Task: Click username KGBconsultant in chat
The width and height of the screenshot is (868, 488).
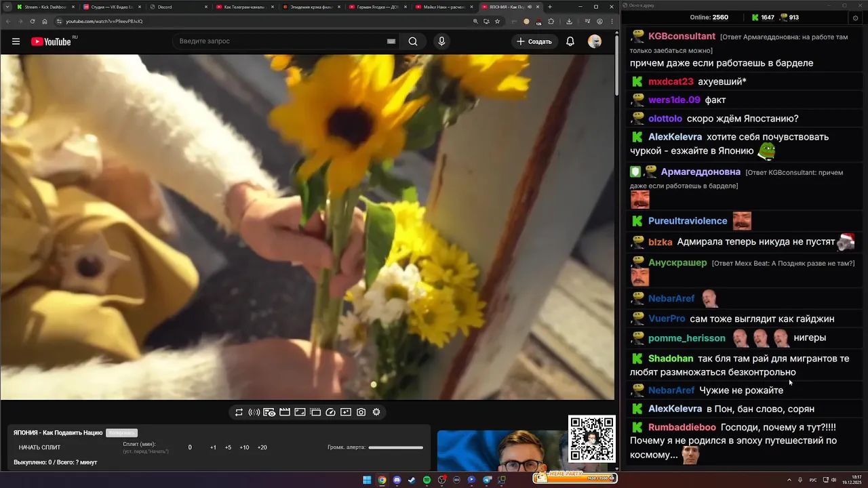Action: [x=682, y=36]
